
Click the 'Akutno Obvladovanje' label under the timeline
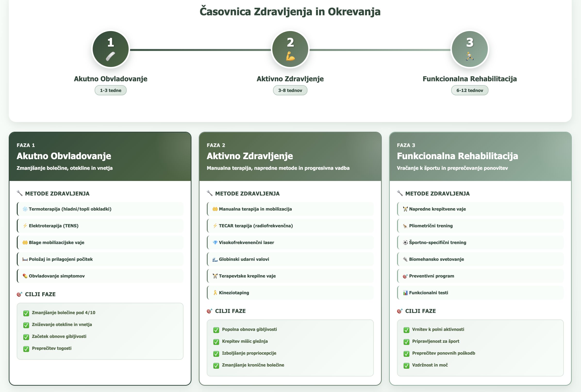[110, 79]
